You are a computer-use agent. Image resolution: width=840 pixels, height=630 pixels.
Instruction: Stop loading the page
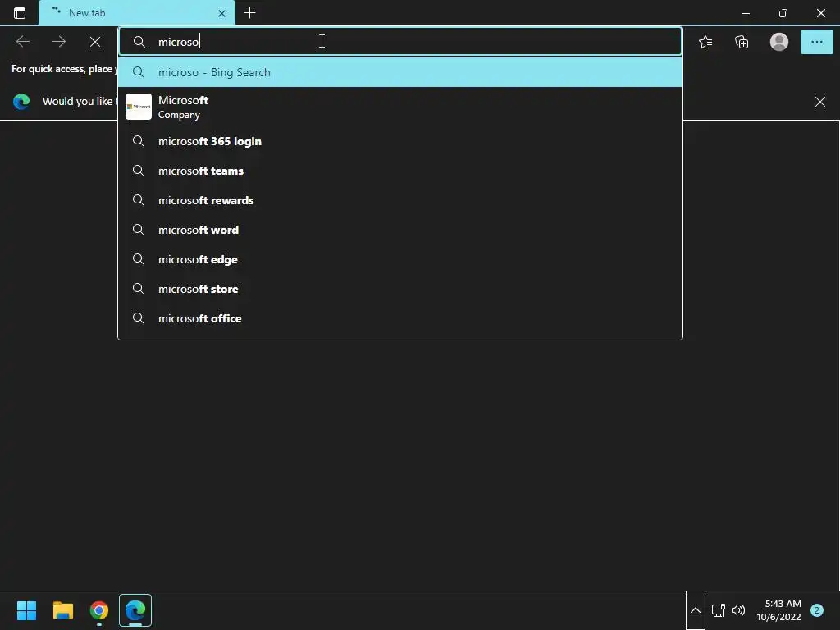click(95, 42)
